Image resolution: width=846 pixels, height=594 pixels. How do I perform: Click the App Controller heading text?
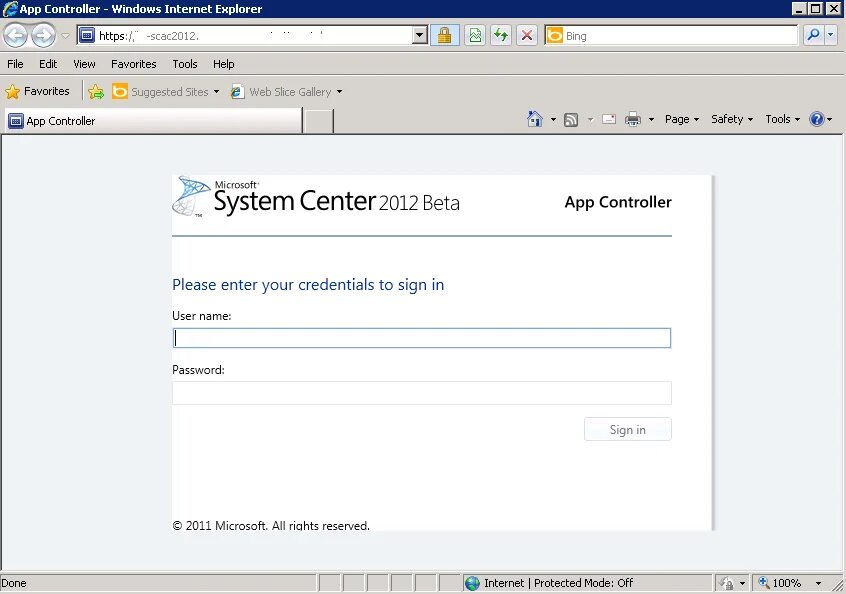coord(618,202)
